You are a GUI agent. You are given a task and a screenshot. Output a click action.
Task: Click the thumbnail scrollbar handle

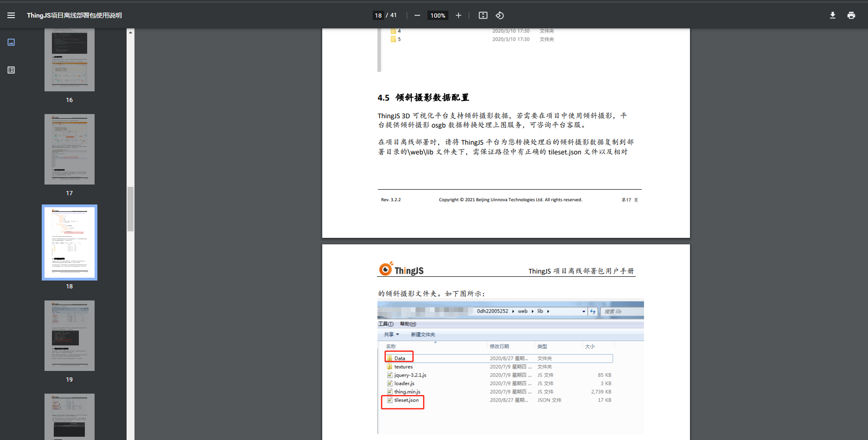point(131,209)
